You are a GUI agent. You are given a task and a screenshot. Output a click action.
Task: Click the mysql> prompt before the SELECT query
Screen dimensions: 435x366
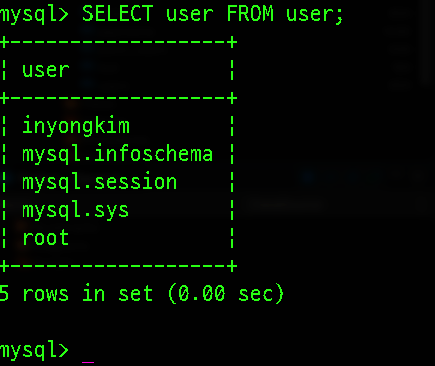[34, 16]
